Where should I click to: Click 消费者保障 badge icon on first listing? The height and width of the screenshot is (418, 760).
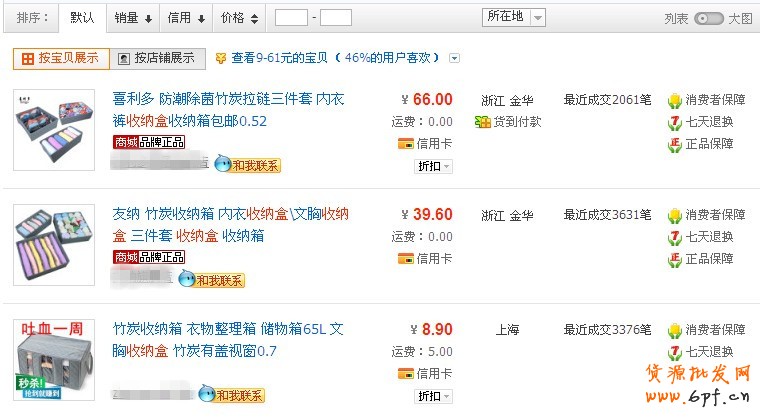[x=675, y=100]
